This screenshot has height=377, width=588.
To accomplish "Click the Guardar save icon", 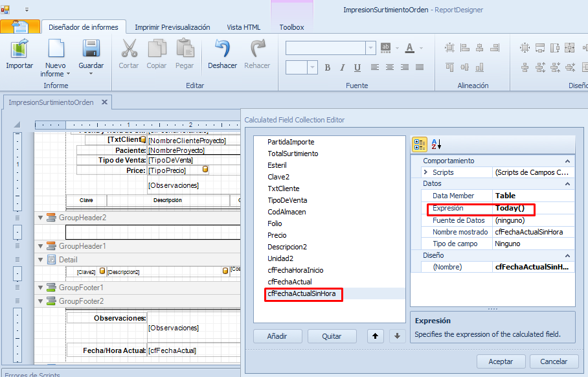I will (91, 49).
